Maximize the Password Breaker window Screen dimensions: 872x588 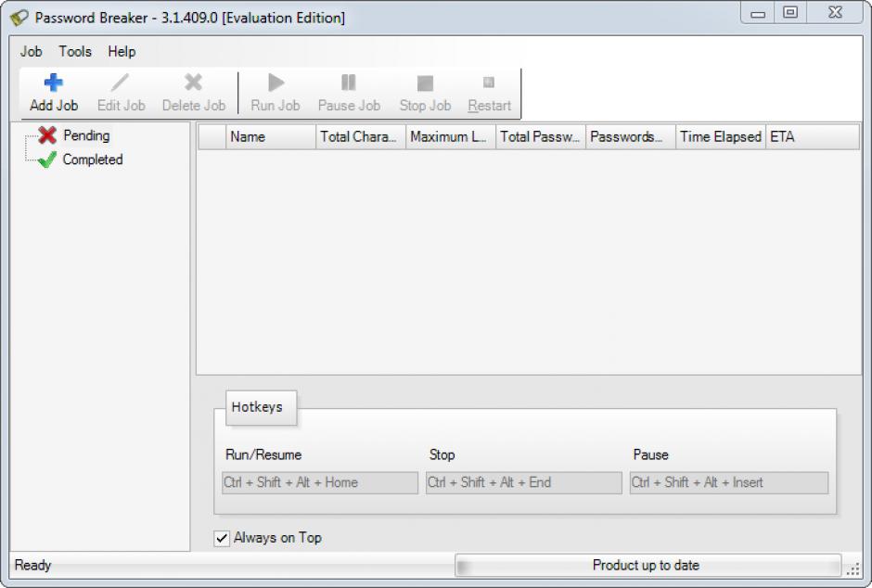[790, 13]
